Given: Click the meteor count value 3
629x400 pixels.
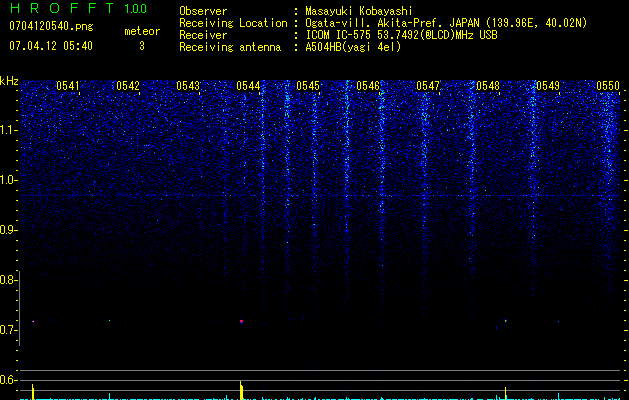Looking at the screenshot, I should click(141, 46).
